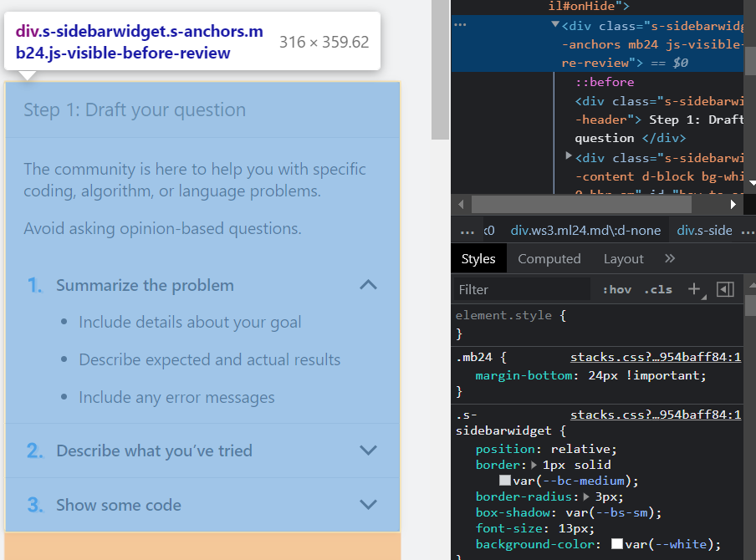The height and width of the screenshot is (560, 756).
Task: Switch to the Computed tab
Action: [x=549, y=259]
